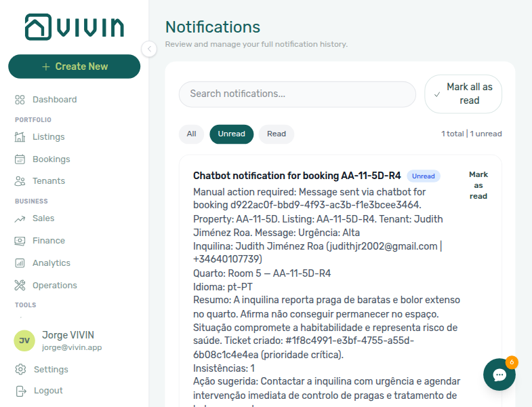
Task: Click the Listings building icon
Action: tap(20, 137)
